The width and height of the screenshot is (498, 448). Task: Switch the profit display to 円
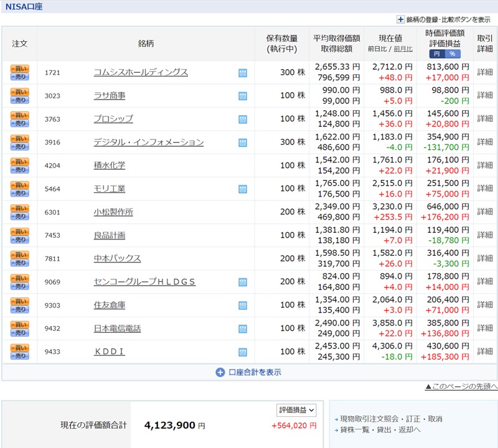pos(437,54)
